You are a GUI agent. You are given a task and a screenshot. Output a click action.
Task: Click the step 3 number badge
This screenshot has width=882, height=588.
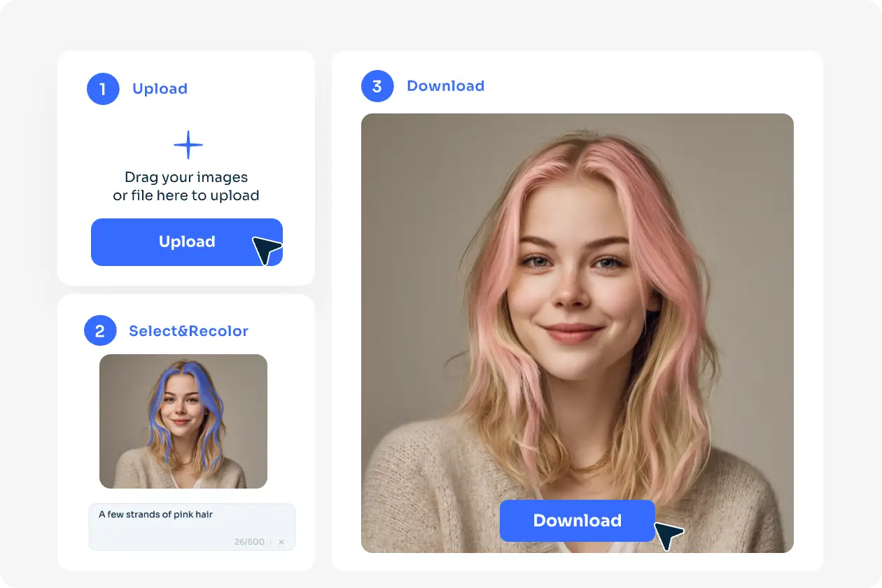click(377, 86)
